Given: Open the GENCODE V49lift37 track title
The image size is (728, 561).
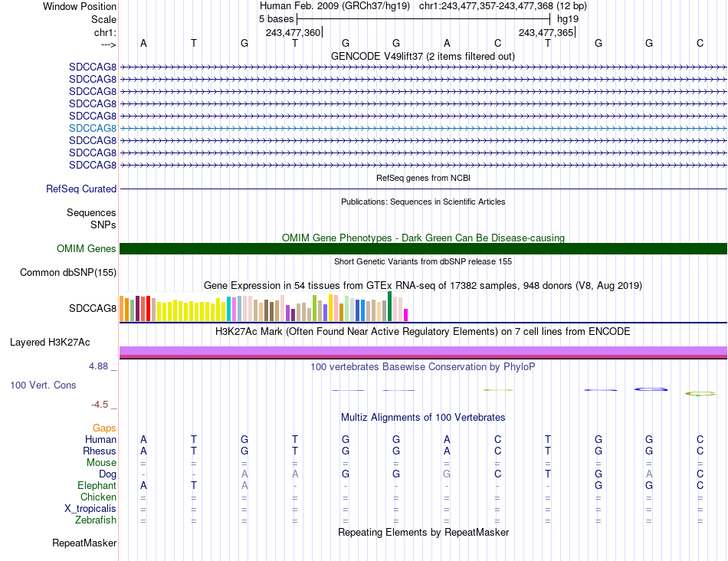Looking at the screenshot, I should 422,56.
